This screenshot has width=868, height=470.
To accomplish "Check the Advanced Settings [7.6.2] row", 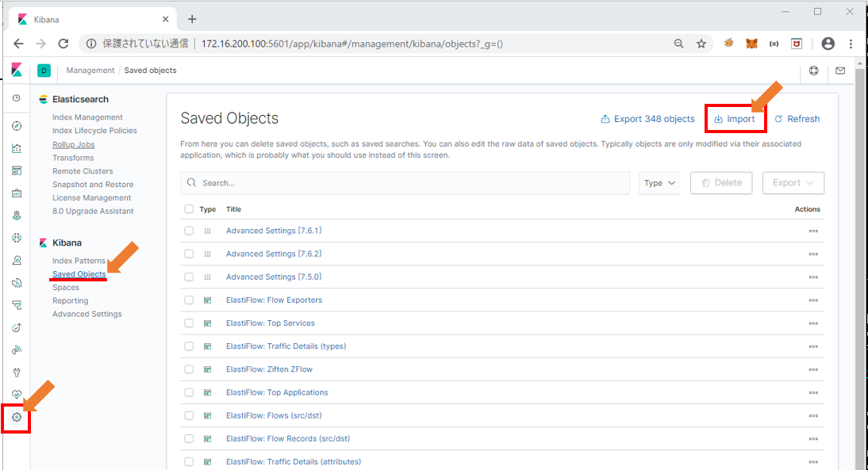I will [x=189, y=254].
